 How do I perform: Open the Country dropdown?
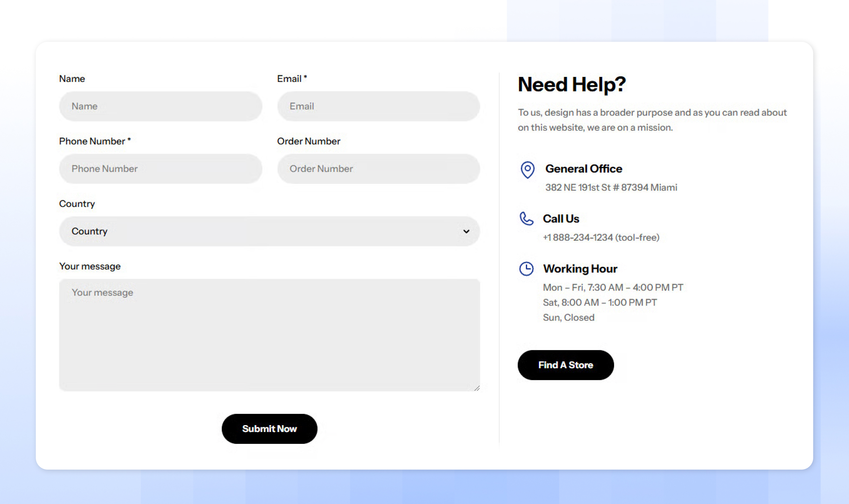(270, 231)
